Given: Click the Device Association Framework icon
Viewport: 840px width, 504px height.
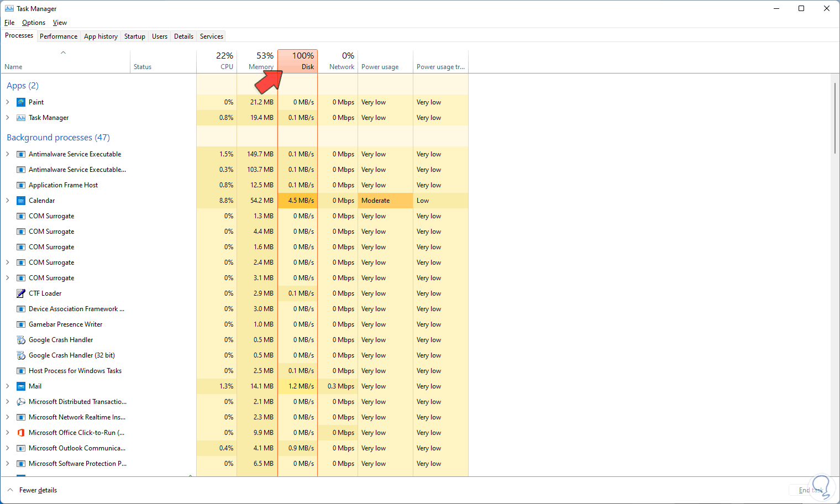Looking at the screenshot, I should (x=21, y=309).
